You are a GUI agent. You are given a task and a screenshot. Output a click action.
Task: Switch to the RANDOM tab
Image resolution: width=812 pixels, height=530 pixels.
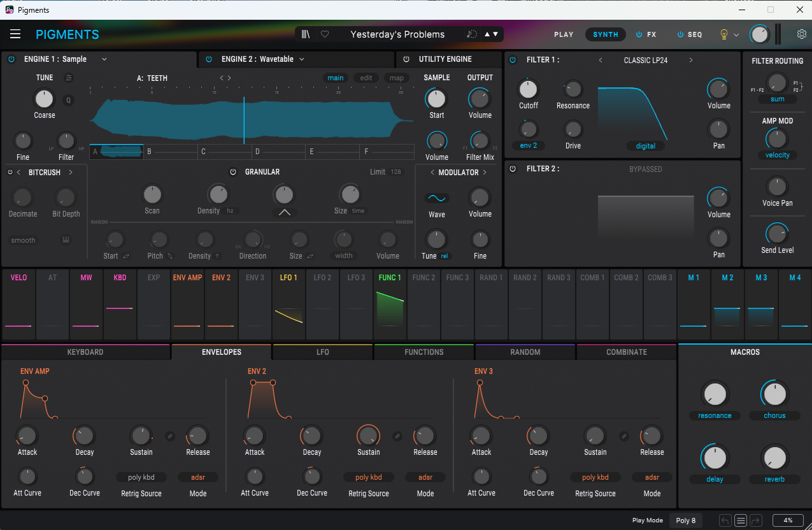coord(525,352)
